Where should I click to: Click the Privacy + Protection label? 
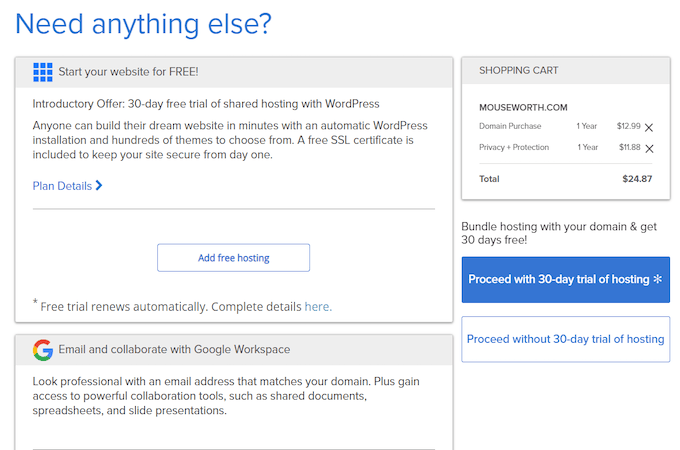[x=514, y=147]
